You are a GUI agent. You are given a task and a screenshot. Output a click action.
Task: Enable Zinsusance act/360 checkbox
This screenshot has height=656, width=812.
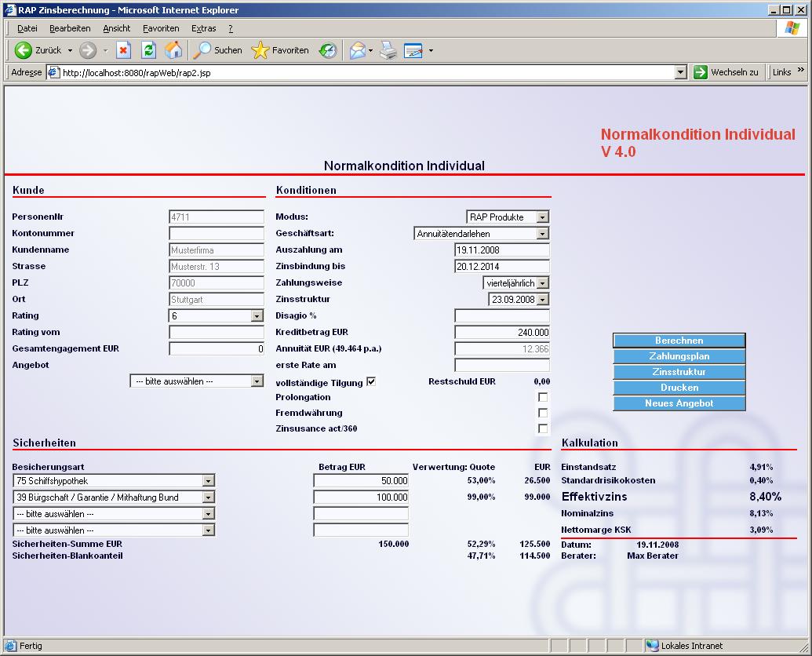coord(543,428)
